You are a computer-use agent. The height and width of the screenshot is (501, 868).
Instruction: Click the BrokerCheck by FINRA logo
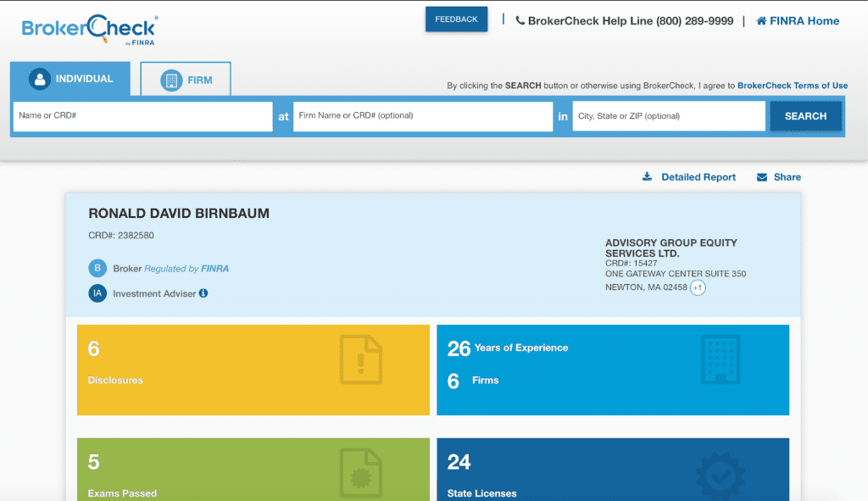pos(90,30)
